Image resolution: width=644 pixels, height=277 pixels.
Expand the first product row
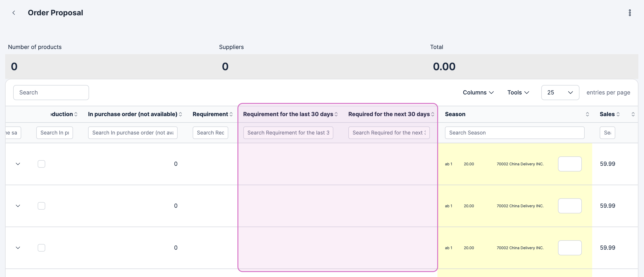coord(18,164)
